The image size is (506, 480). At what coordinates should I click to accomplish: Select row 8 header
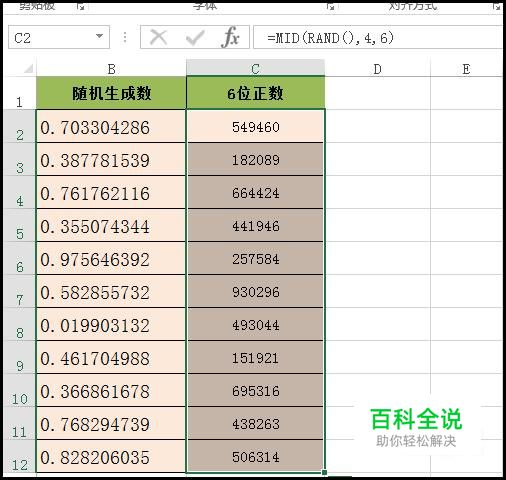pos(19,324)
